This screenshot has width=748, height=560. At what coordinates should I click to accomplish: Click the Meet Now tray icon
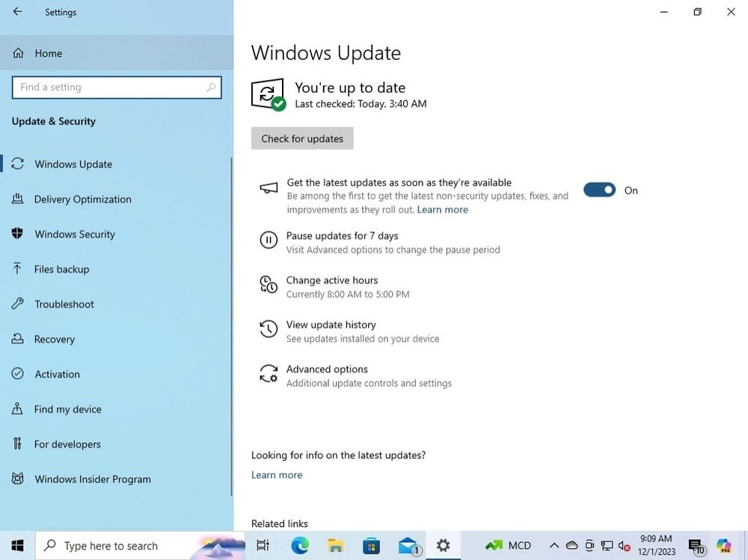pos(589,545)
